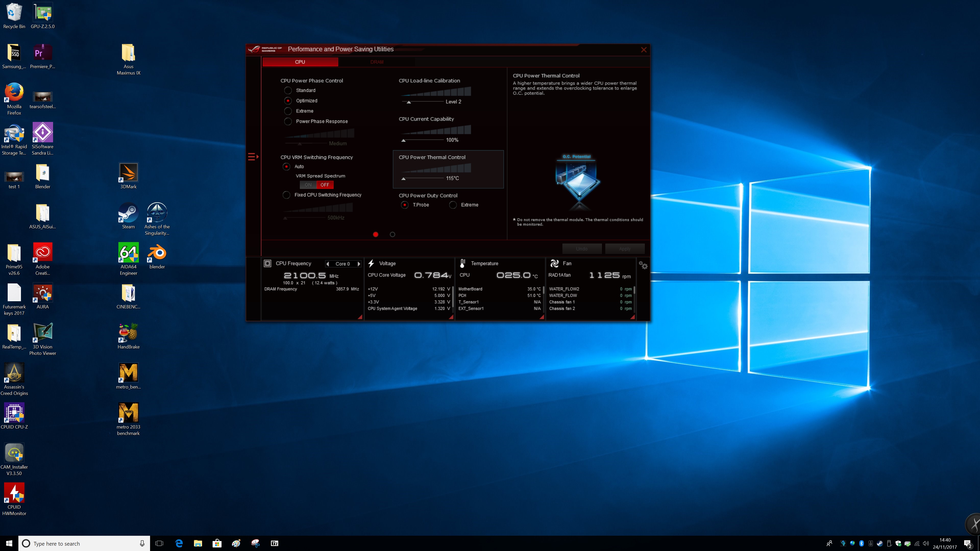This screenshot has height=551, width=980.
Task: Click the CPU Frequency chip icon
Action: coord(267,263)
